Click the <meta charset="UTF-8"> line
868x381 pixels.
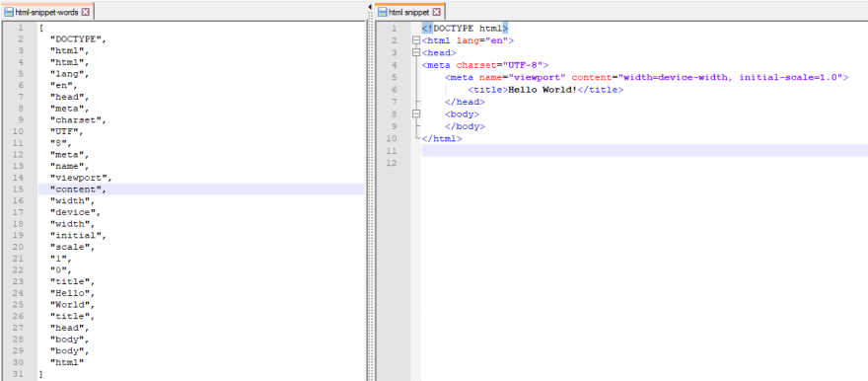coord(485,65)
